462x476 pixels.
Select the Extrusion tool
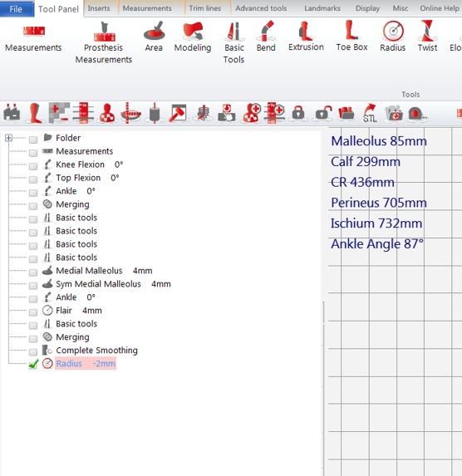[306, 36]
